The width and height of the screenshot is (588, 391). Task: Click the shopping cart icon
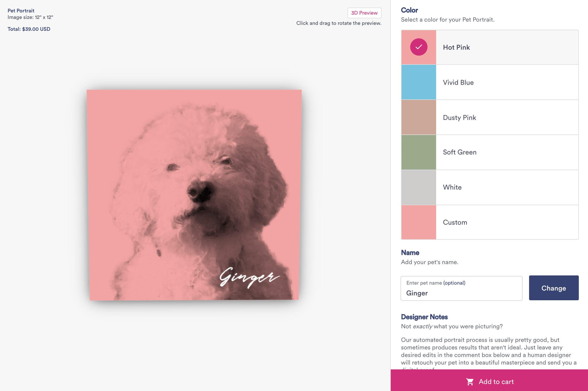[469, 382]
